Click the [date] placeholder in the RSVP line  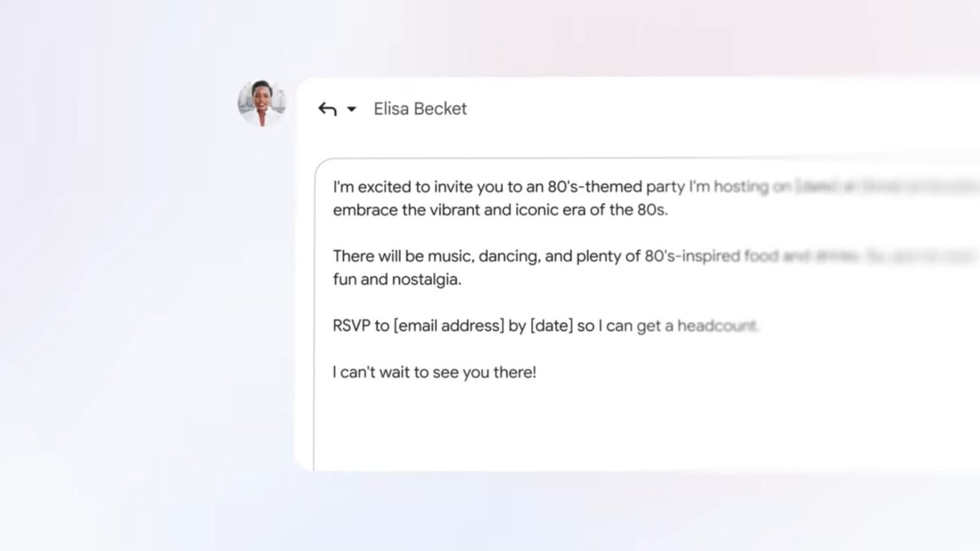[x=553, y=325]
